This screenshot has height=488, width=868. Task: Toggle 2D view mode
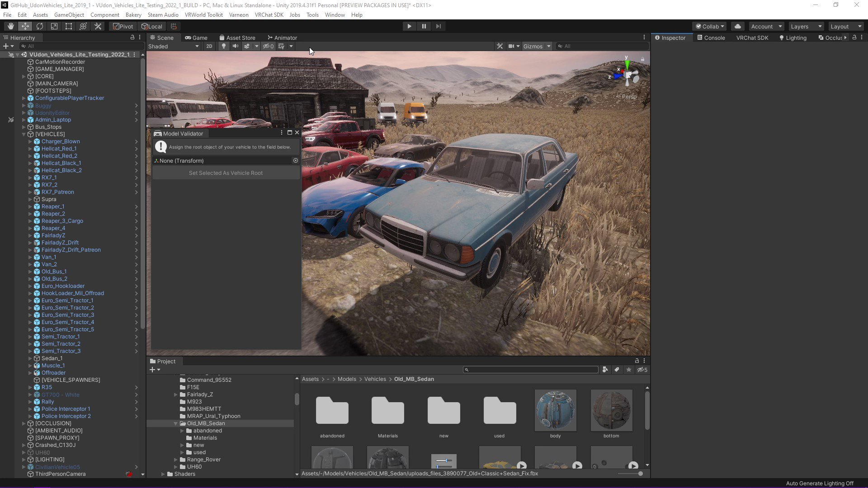pyautogui.click(x=209, y=46)
